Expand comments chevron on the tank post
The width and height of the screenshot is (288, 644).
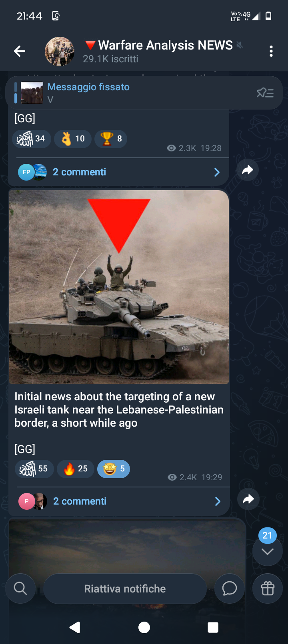point(218,501)
